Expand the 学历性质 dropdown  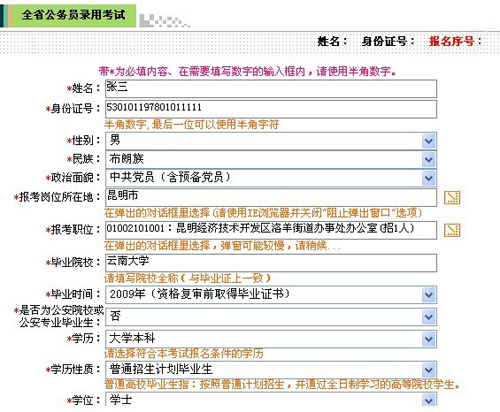click(429, 370)
